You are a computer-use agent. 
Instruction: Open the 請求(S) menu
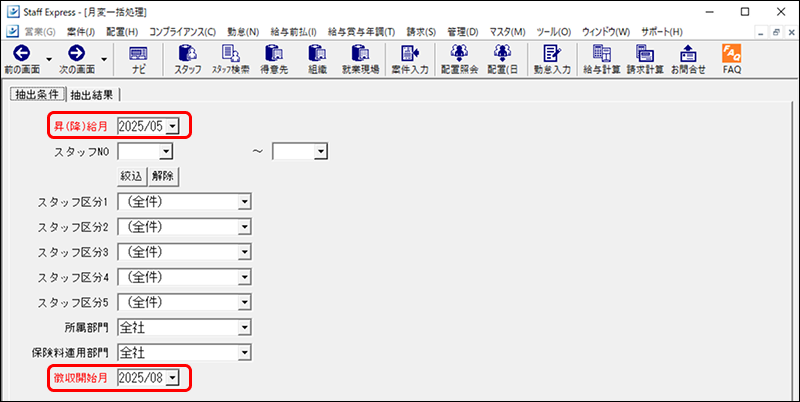tap(421, 32)
